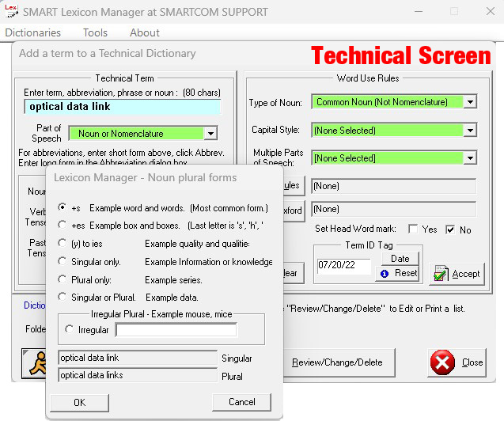Toggle the No Head Word mark checkbox
This screenshot has height=421, width=504.
pyautogui.click(x=450, y=229)
